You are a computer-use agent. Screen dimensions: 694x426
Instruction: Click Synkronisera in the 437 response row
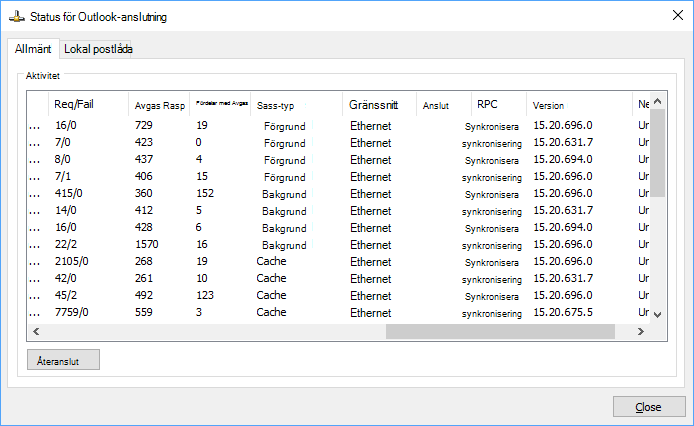(x=492, y=161)
